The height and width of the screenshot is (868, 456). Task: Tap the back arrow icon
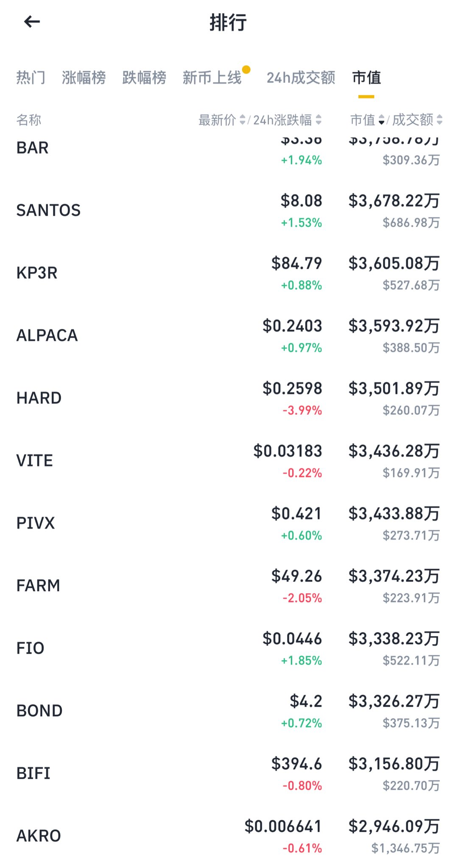(x=32, y=22)
